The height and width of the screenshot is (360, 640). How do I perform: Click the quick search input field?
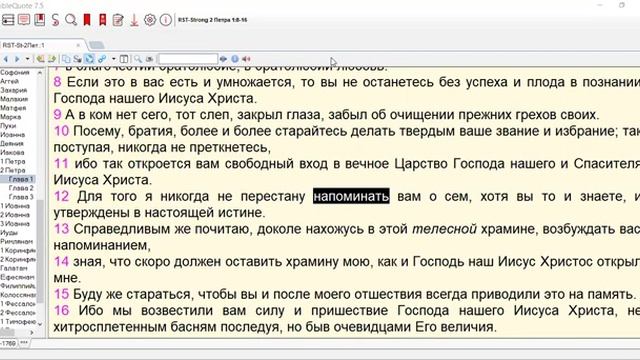[x=188, y=59]
